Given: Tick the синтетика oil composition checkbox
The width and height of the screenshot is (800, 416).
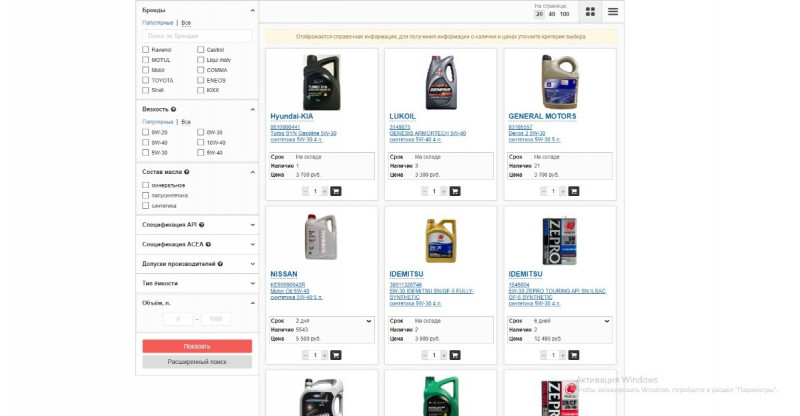Looking at the screenshot, I should [x=146, y=206].
